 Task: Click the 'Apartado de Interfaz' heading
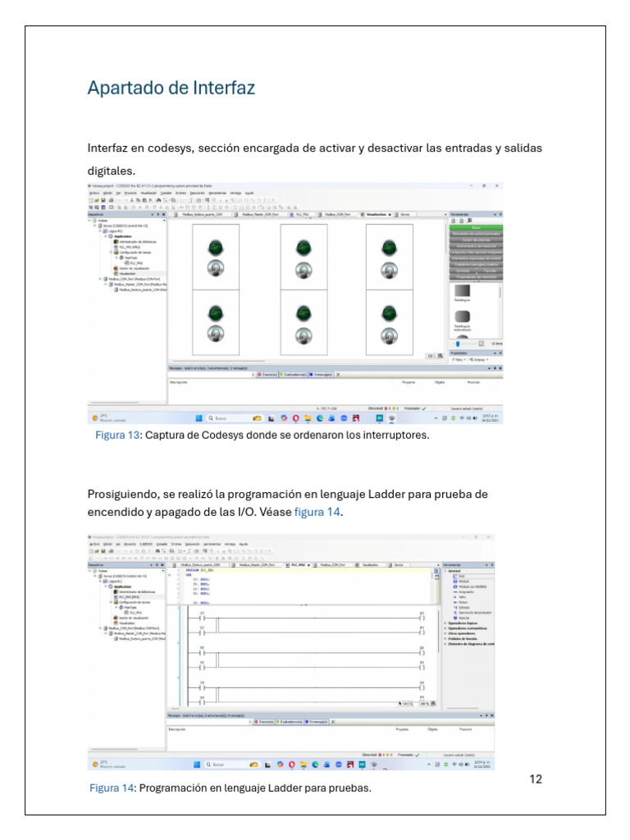tap(171, 88)
